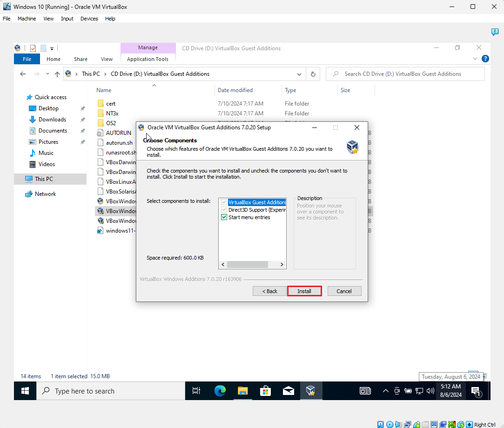
Task: Toggle the Direct3D Support checkbox
Action: click(224, 210)
